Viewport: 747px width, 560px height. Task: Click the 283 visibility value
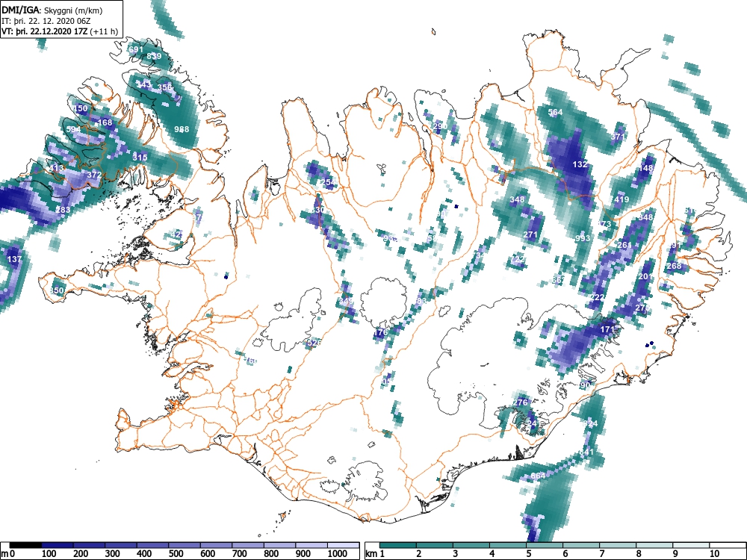pos(63,210)
